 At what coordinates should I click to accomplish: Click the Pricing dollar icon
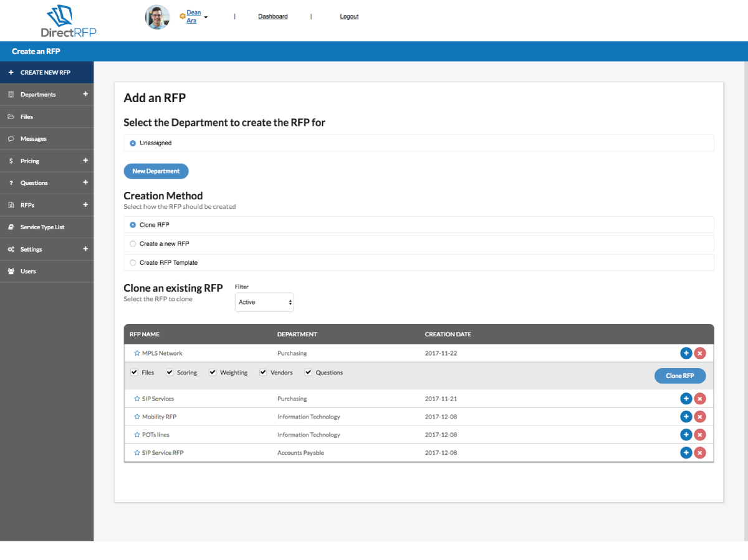[11, 161]
